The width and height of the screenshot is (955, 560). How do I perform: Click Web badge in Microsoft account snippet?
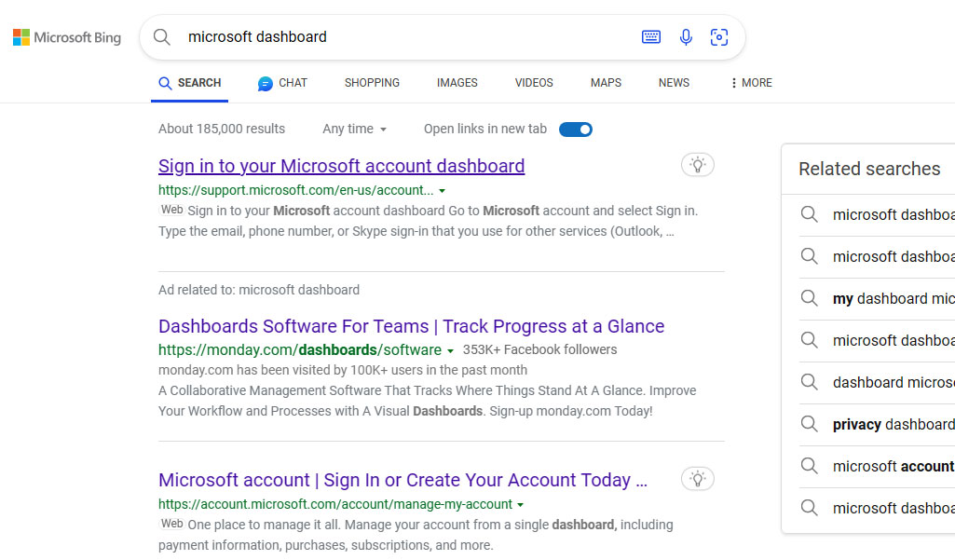point(171,524)
